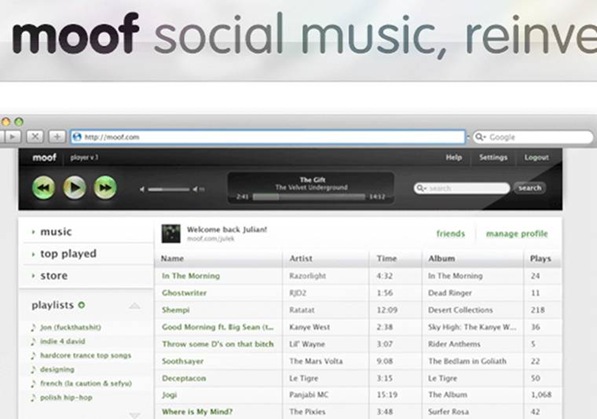
Task: Focus the browser address bar with moof.com
Action: (x=268, y=137)
